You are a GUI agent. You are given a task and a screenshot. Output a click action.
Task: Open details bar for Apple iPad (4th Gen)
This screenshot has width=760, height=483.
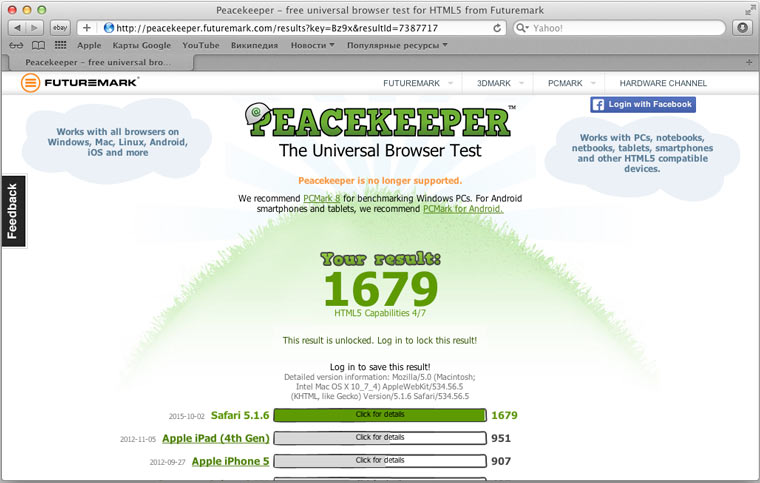pyautogui.click(x=380, y=438)
